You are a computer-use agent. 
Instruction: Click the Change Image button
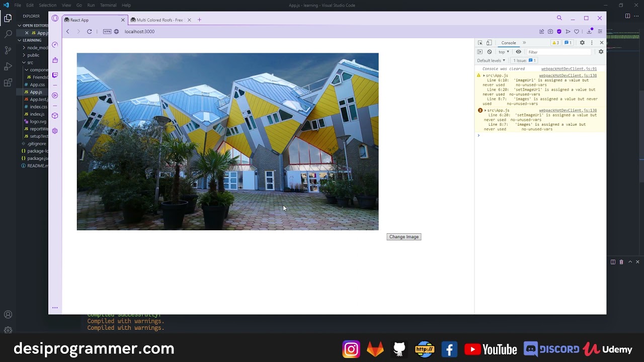[404, 237]
